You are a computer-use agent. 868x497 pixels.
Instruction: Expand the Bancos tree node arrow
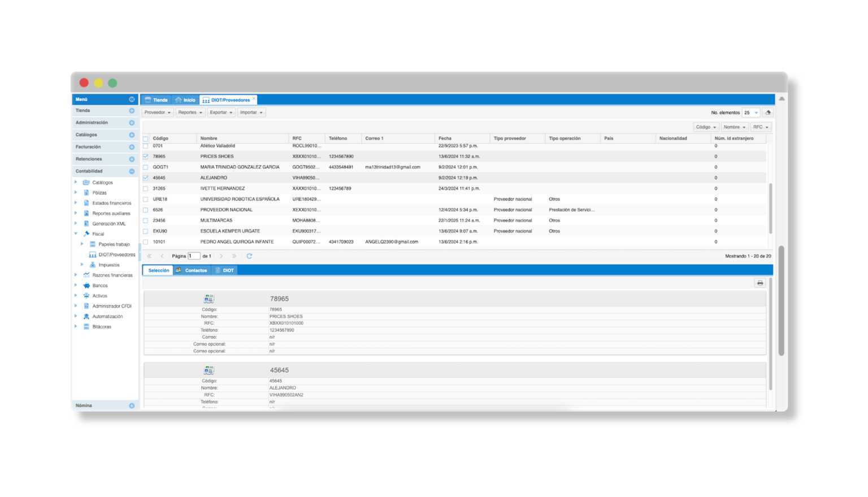(x=76, y=286)
